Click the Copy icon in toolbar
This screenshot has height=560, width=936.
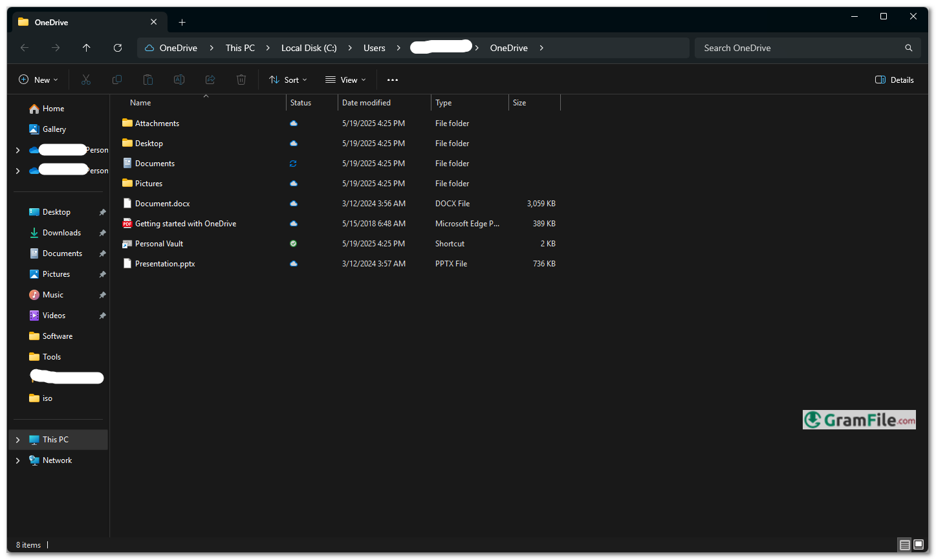tap(117, 80)
